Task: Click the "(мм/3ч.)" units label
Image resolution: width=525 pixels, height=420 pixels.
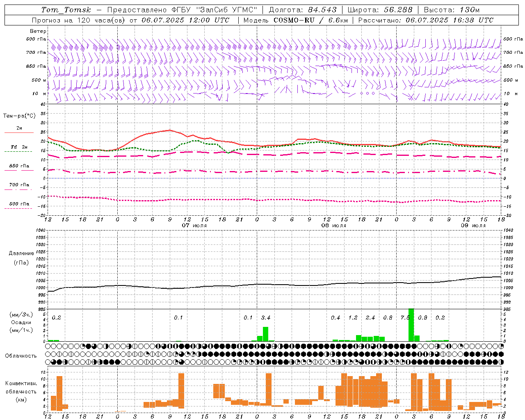Action: click(x=21, y=315)
